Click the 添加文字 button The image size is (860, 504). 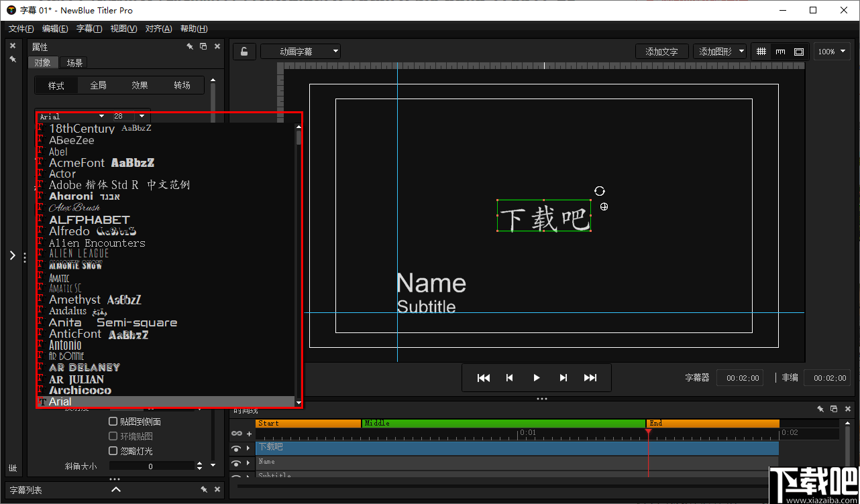(661, 51)
